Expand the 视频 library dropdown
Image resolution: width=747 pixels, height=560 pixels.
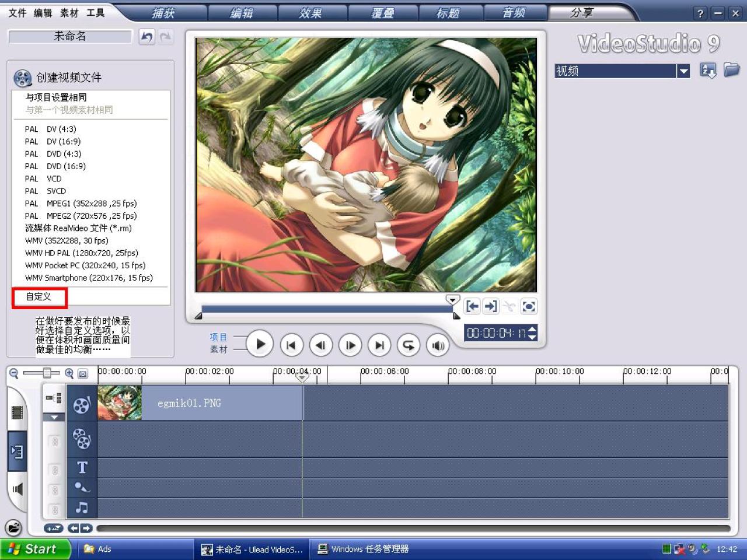(x=683, y=71)
